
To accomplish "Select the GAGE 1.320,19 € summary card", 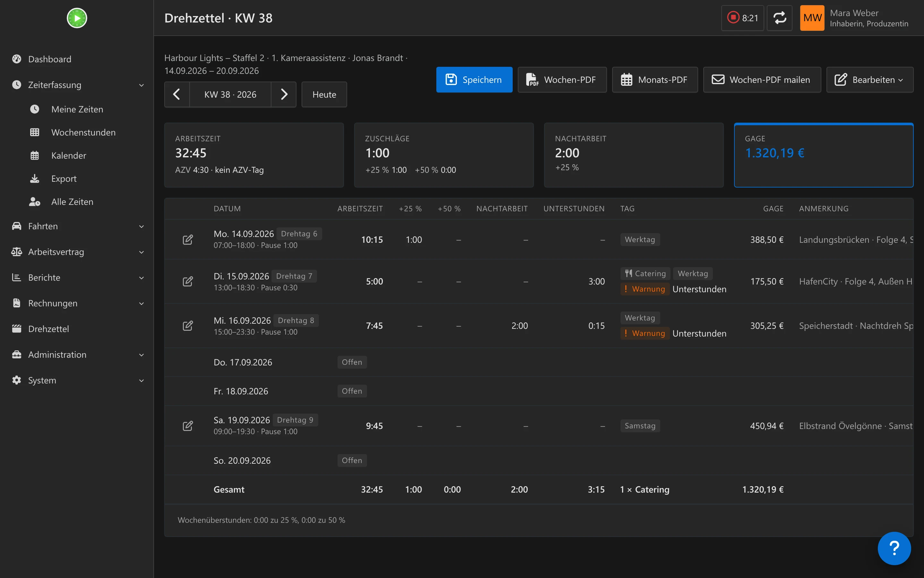I will [x=824, y=155].
